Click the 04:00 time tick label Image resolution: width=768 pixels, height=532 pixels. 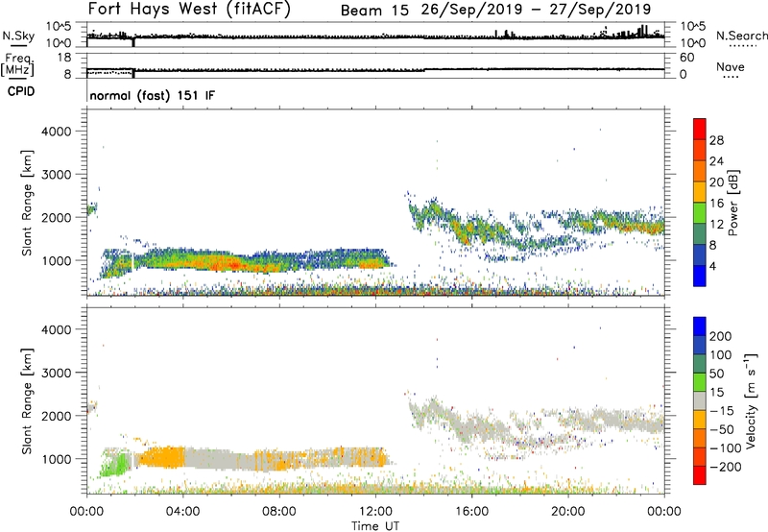point(182,512)
